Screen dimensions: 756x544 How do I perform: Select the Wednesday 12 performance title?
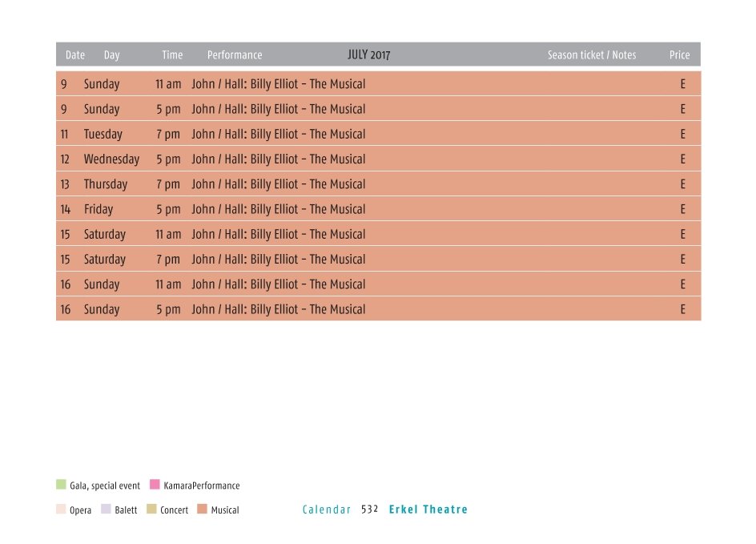coord(278,159)
